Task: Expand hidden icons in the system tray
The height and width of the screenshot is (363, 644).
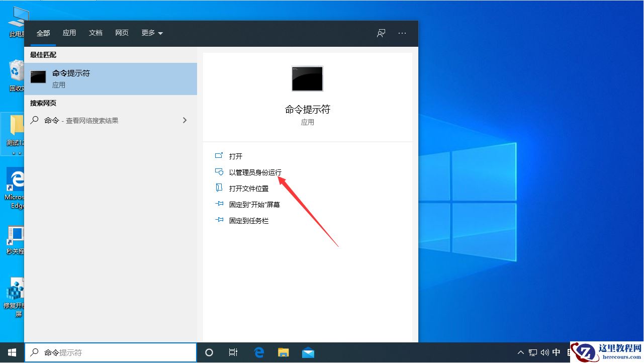Action: click(521, 352)
